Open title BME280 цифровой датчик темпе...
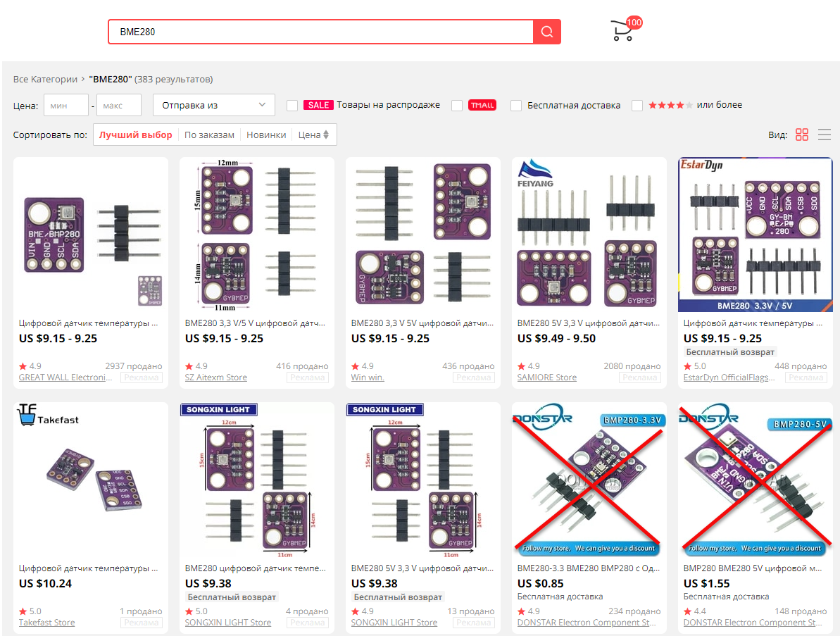The height and width of the screenshot is (636, 840). (255, 568)
